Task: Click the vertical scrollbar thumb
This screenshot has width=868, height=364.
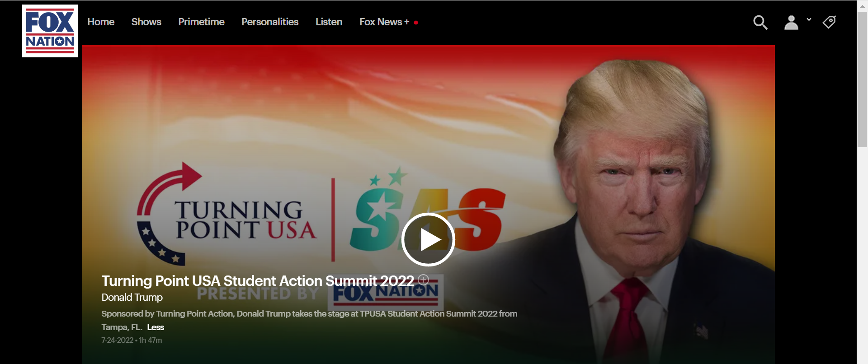Action: (x=862, y=79)
